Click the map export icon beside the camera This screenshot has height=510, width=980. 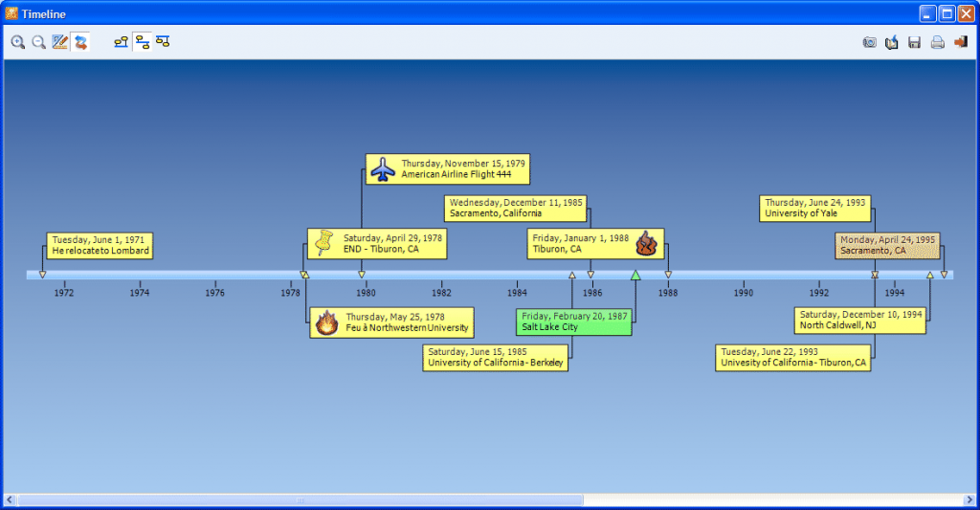coord(892,42)
